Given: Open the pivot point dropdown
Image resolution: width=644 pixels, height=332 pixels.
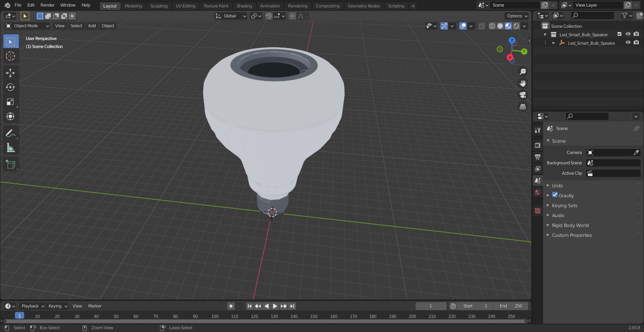Looking at the screenshot, I should pyautogui.click(x=256, y=16).
